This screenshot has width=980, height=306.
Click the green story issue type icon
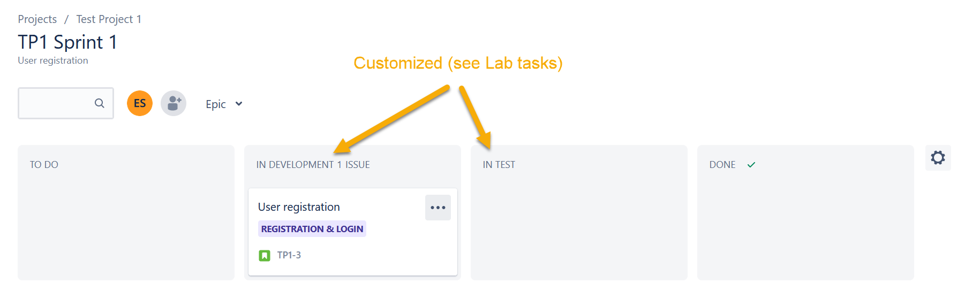coord(265,256)
